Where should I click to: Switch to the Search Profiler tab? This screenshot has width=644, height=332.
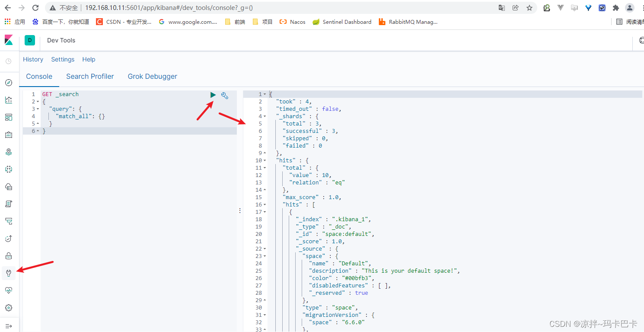tap(90, 77)
